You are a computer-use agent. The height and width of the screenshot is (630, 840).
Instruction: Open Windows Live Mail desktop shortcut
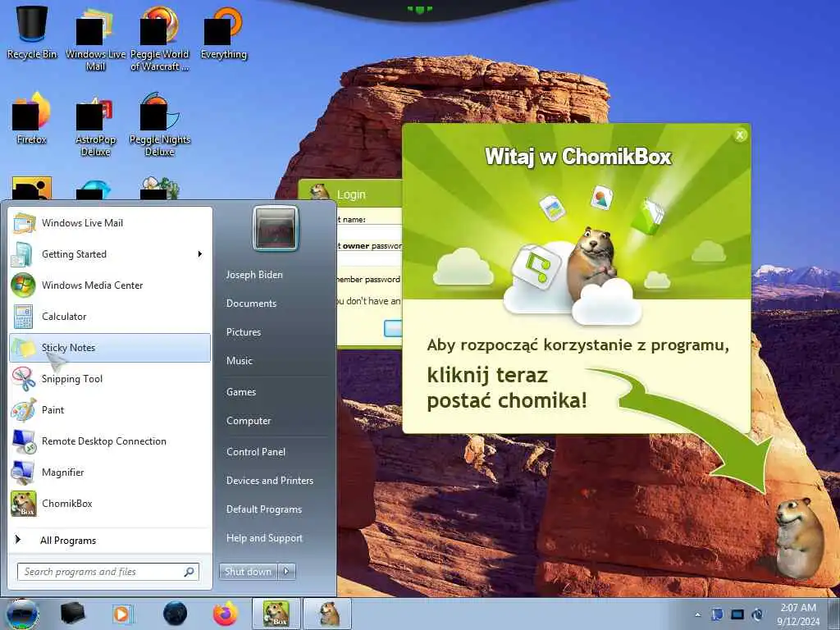click(x=95, y=39)
